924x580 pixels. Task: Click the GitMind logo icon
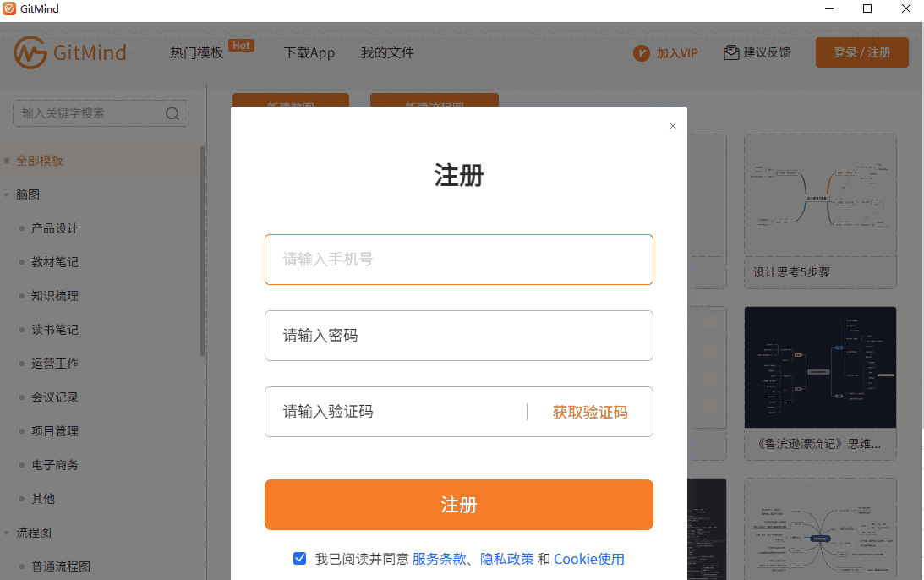[30, 52]
